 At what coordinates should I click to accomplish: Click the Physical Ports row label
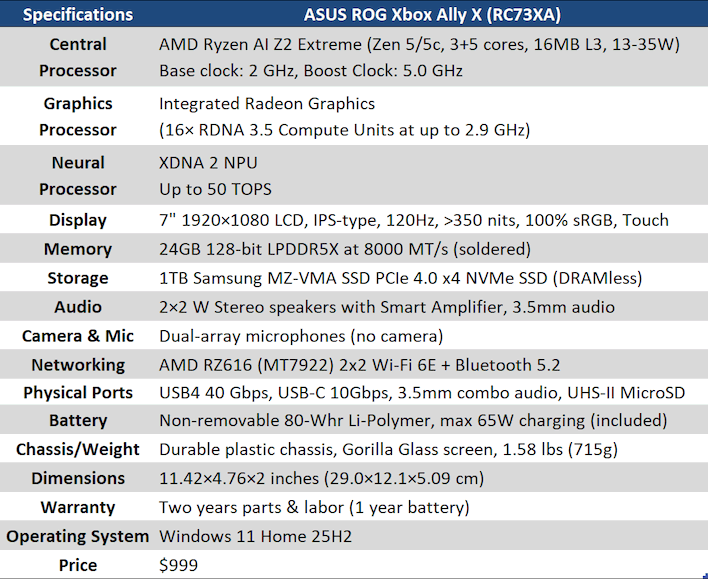78,393
